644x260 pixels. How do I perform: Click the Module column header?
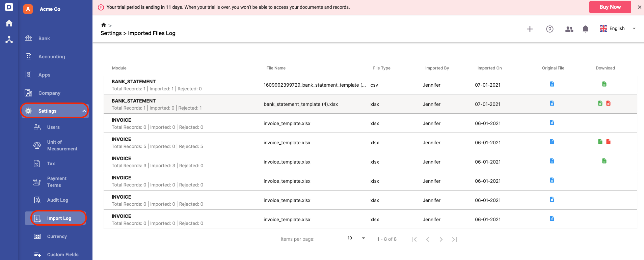coord(119,68)
